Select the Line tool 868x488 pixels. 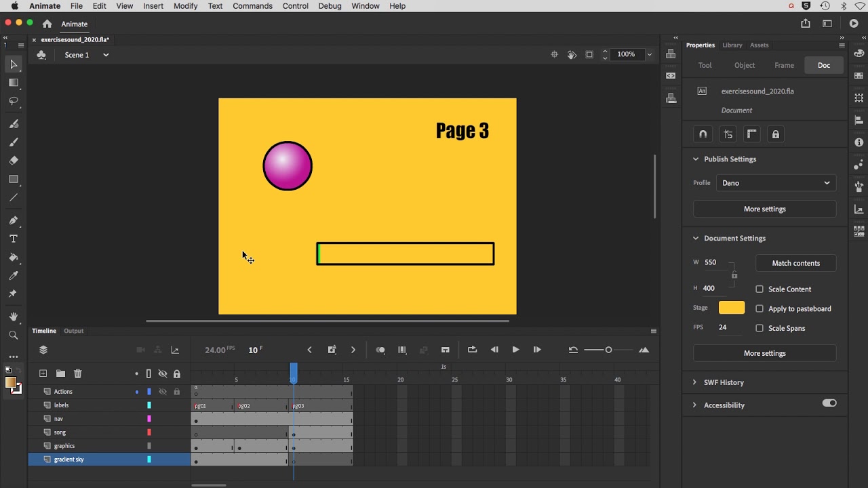tap(14, 197)
